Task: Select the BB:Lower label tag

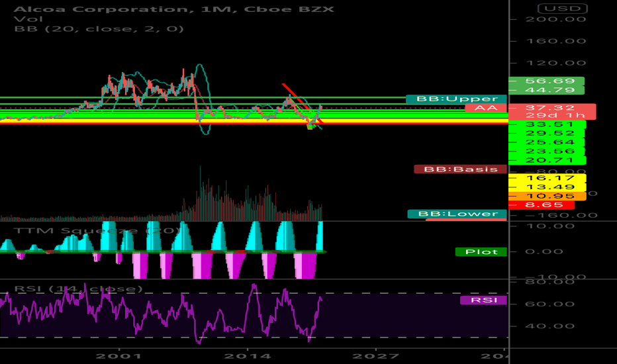Action: 457,214
